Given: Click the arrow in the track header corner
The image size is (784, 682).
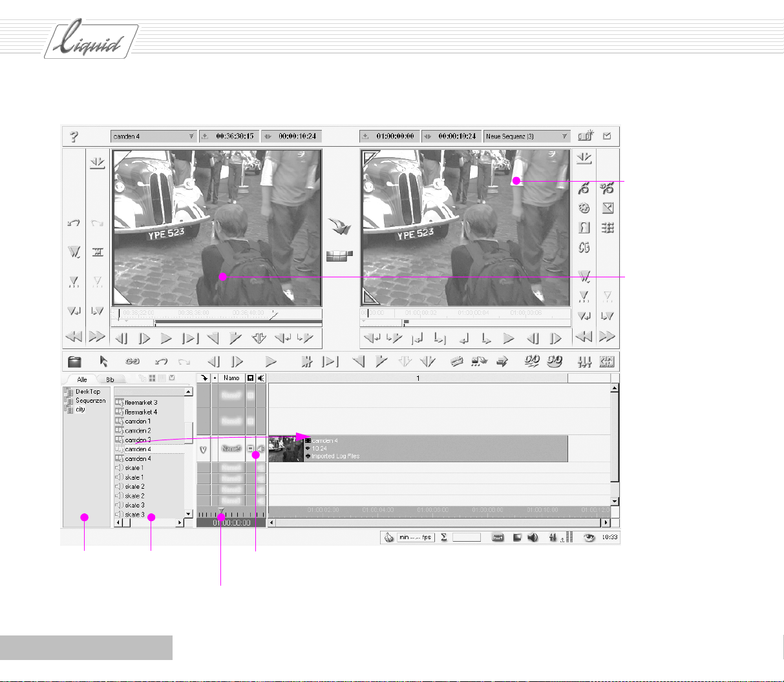Looking at the screenshot, I should [x=204, y=378].
